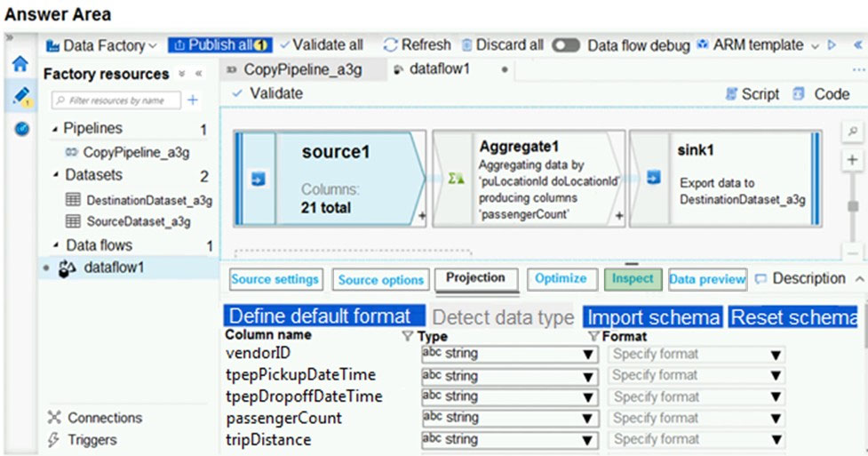This screenshot has width=868, height=456.
Task: Add transformation with plus after source1
Action: point(422,215)
